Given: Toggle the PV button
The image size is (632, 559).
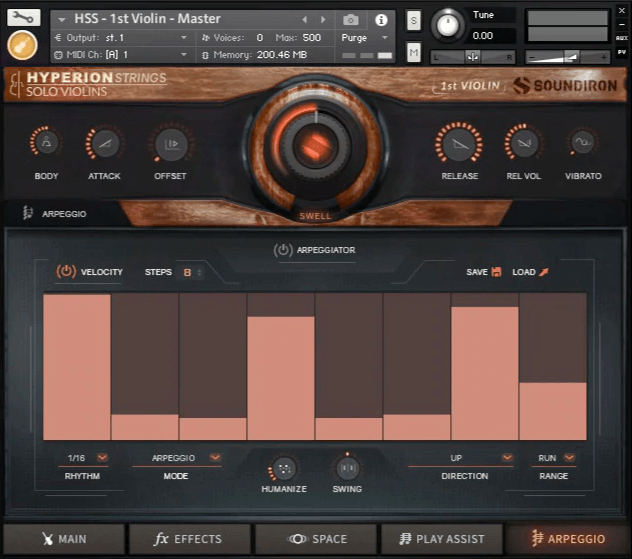Looking at the screenshot, I should click(622, 52).
